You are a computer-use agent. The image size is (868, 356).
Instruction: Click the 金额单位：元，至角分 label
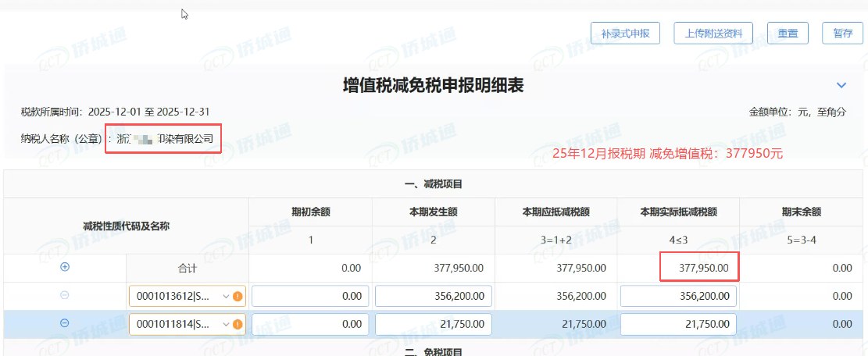[x=798, y=112]
